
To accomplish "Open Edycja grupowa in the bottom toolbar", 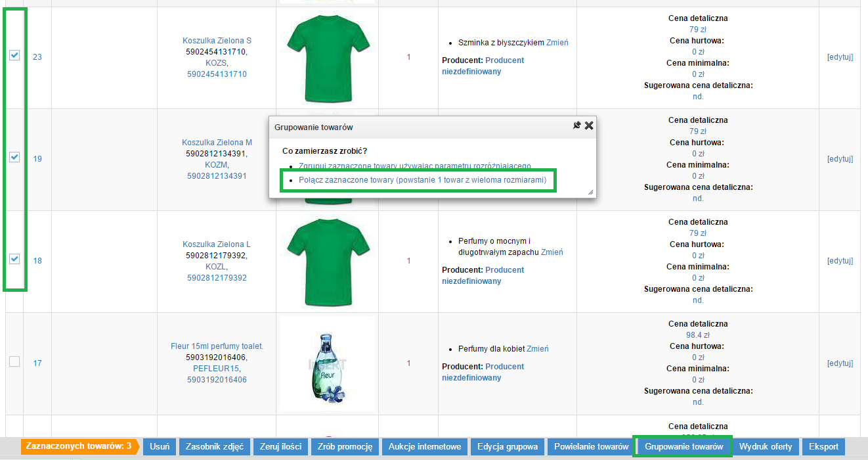I will (507, 447).
